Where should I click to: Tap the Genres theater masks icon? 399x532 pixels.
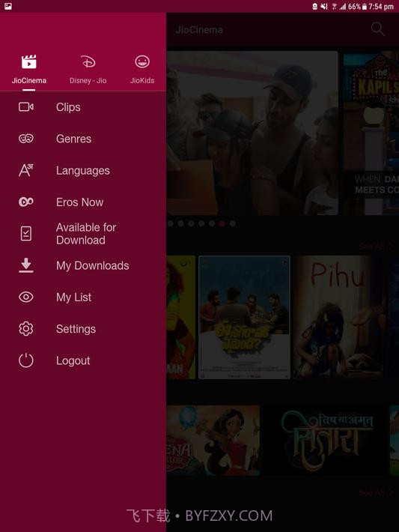click(26, 139)
